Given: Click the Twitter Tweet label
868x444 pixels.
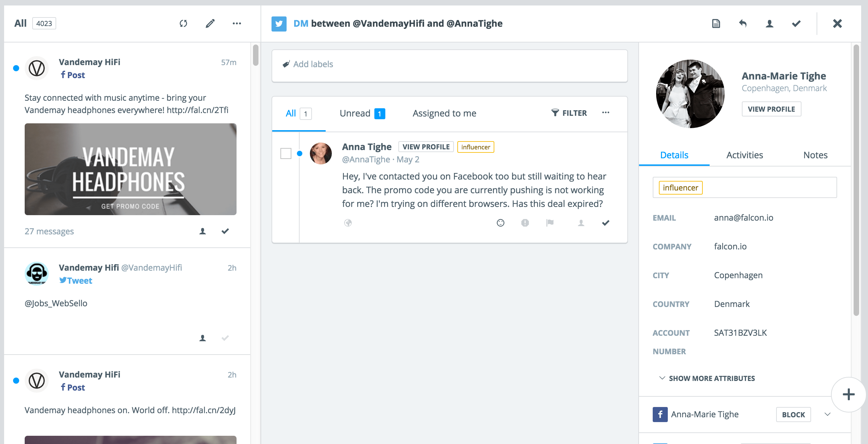Looking at the screenshot, I should [x=76, y=281].
